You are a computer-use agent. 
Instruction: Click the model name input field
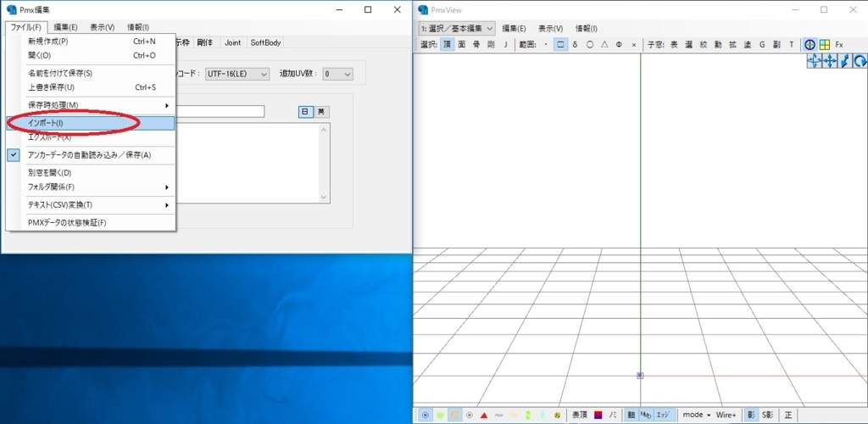point(220,112)
